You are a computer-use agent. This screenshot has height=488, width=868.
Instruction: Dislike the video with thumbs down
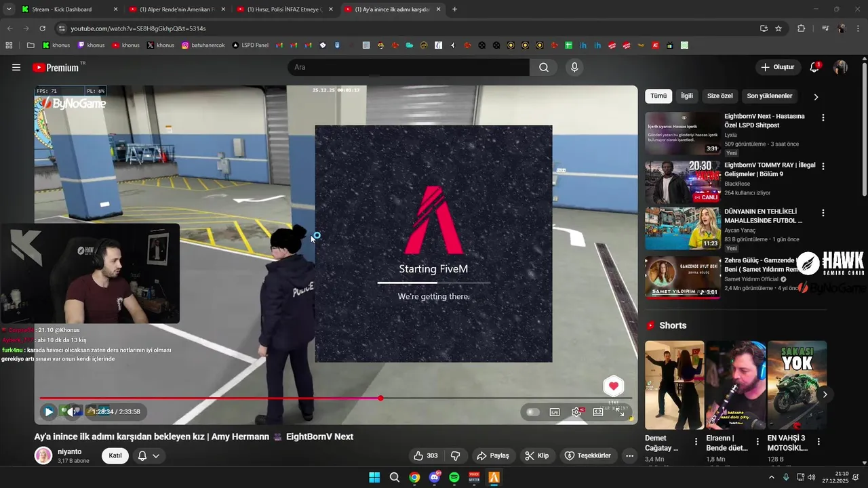pos(456,455)
